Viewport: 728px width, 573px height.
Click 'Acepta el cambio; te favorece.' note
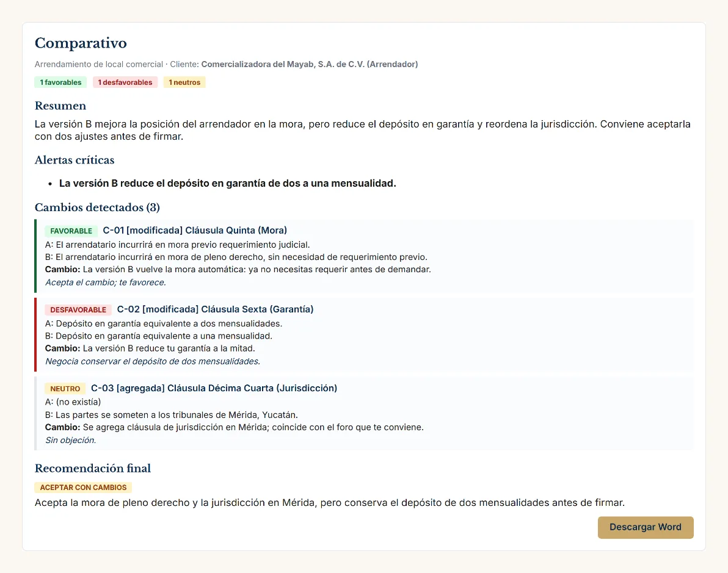pos(106,282)
